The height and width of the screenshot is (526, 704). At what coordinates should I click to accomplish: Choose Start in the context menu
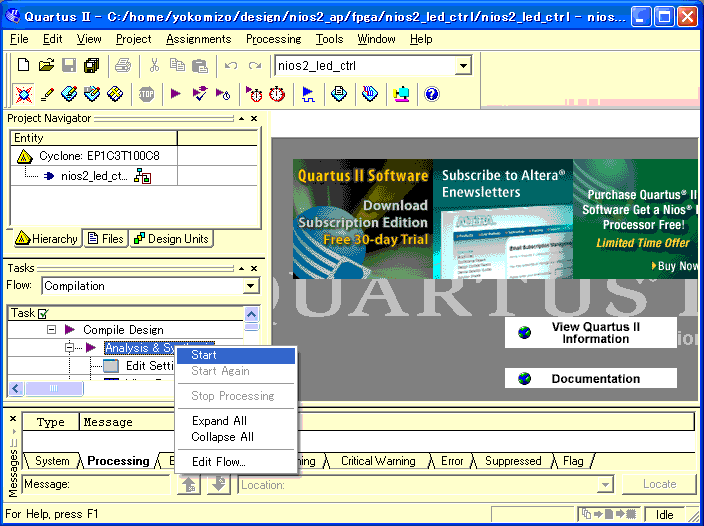coord(236,355)
